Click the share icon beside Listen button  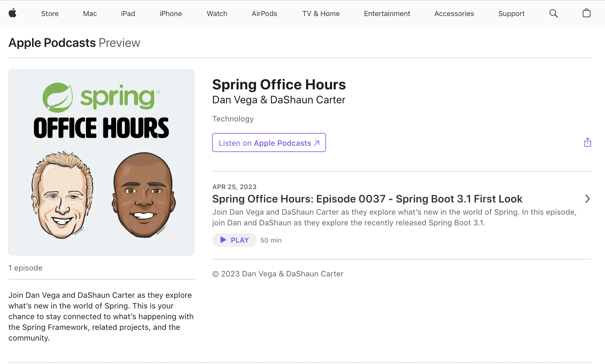(x=587, y=143)
